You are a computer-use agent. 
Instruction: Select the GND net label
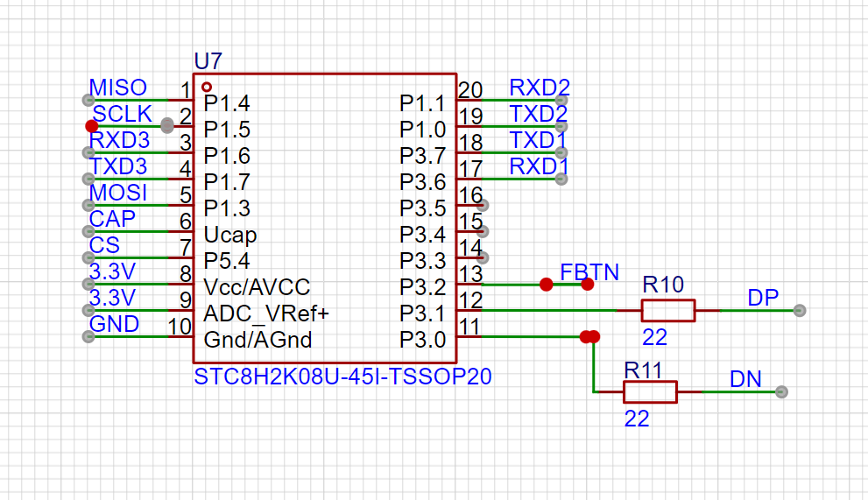pos(114,325)
